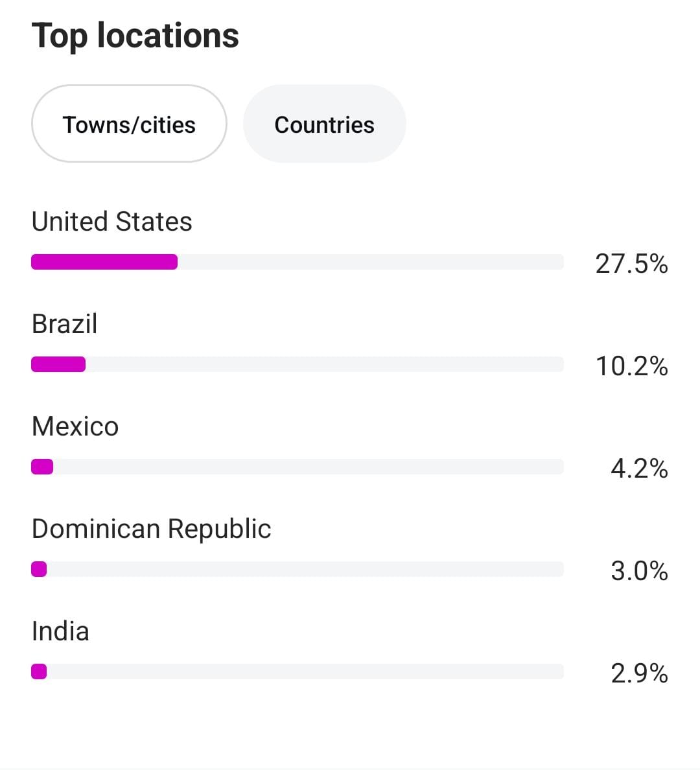The width and height of the screenshot is (700, 770).
Task: Click the 3.0% value
Action: tap(639, 571)
